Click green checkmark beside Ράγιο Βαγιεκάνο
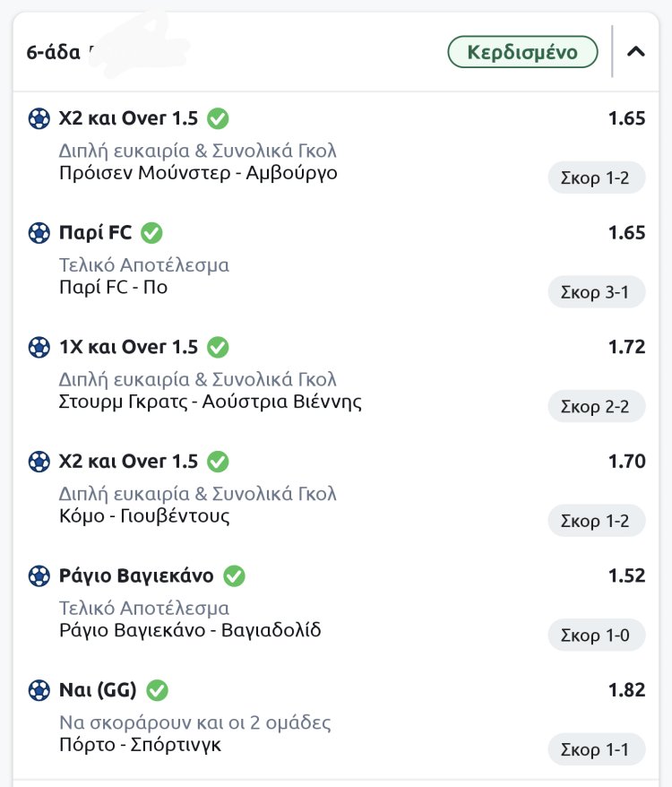Screen dimensions: 672x787 pyautogui.click(x=234, y=575)
